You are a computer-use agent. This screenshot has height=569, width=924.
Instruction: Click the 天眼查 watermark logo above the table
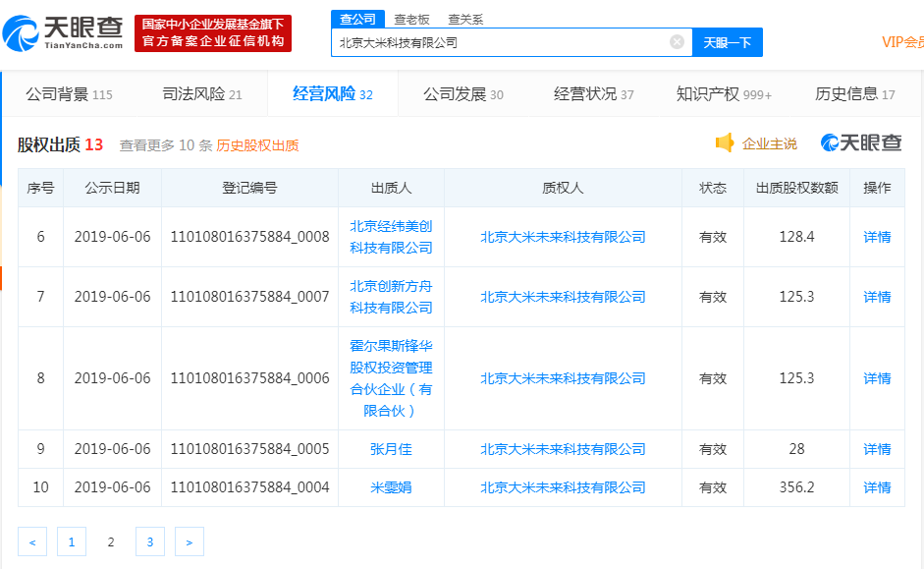861,143
